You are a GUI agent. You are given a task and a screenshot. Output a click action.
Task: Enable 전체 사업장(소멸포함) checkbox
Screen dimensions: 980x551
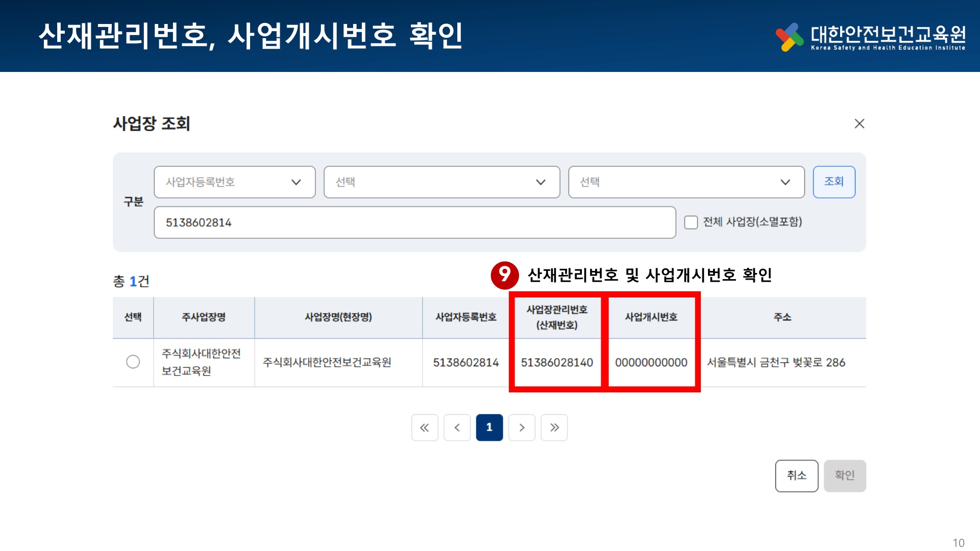pyautogui.click(x=691, y=222)
